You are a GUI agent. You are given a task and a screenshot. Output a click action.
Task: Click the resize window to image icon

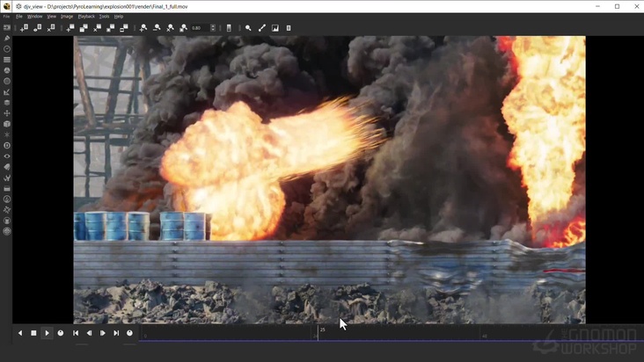[124, 28]
